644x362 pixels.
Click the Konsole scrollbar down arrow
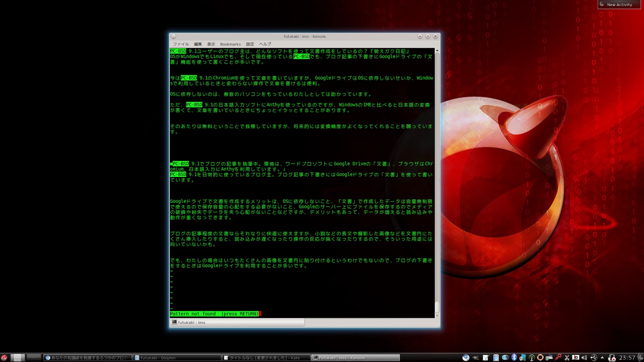coord(437,316)
